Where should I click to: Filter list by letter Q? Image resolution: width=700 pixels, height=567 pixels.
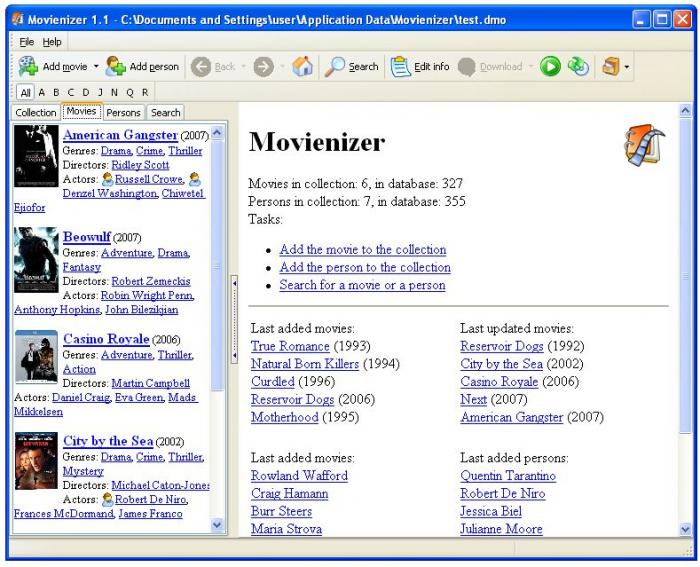[x=130, y=92]
